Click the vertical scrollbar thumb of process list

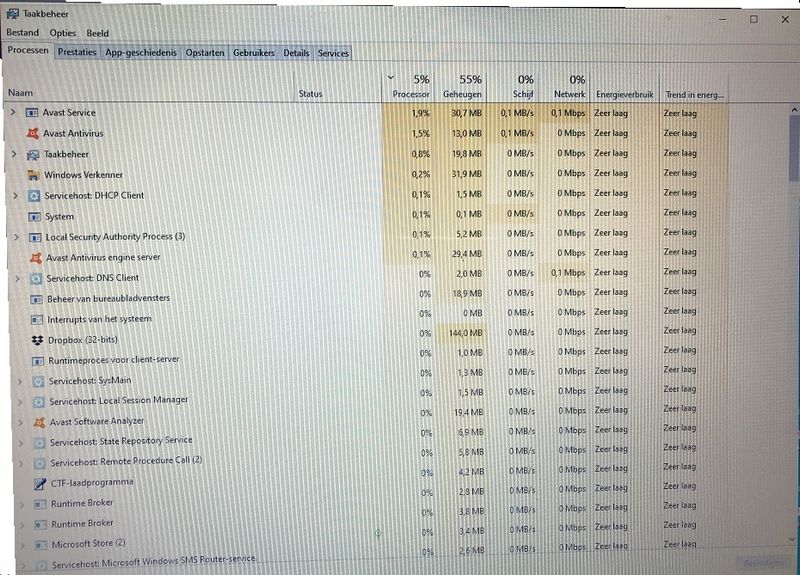tap(794, 148)
